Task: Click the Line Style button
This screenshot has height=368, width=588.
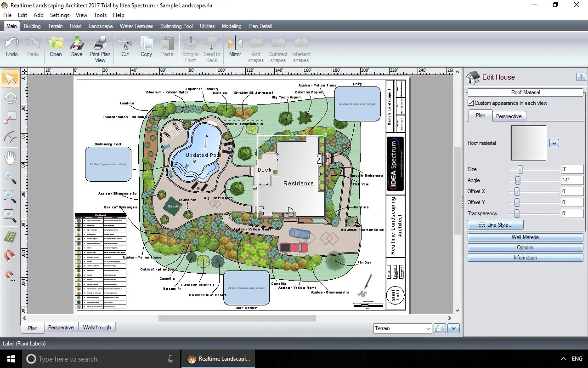Action: point(495,225)
